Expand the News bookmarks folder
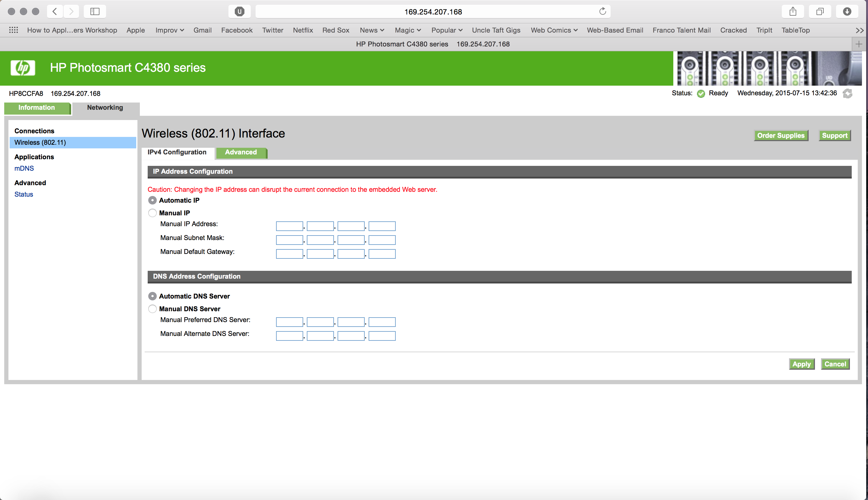Viewport: 868px width, 500px height. pos(372,30)
